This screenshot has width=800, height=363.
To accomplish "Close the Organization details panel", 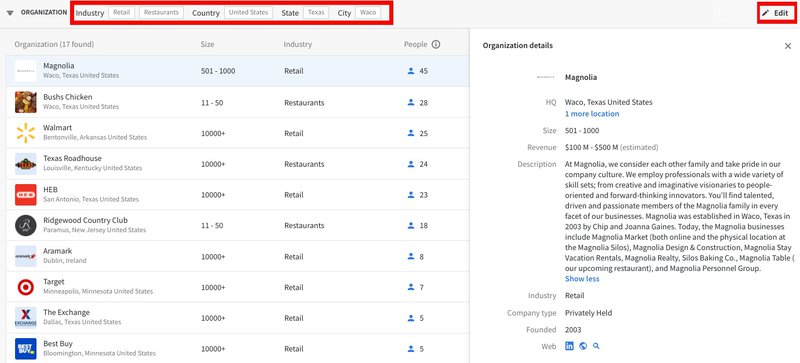I will 788,46.
